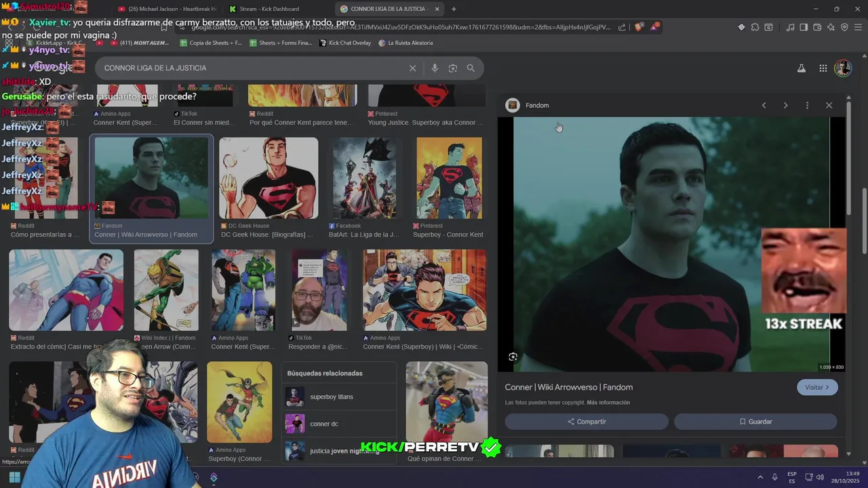Open Brave VPN shield icon
The width and height of the screenshot is (868, 488).
[x=844, y=27]
